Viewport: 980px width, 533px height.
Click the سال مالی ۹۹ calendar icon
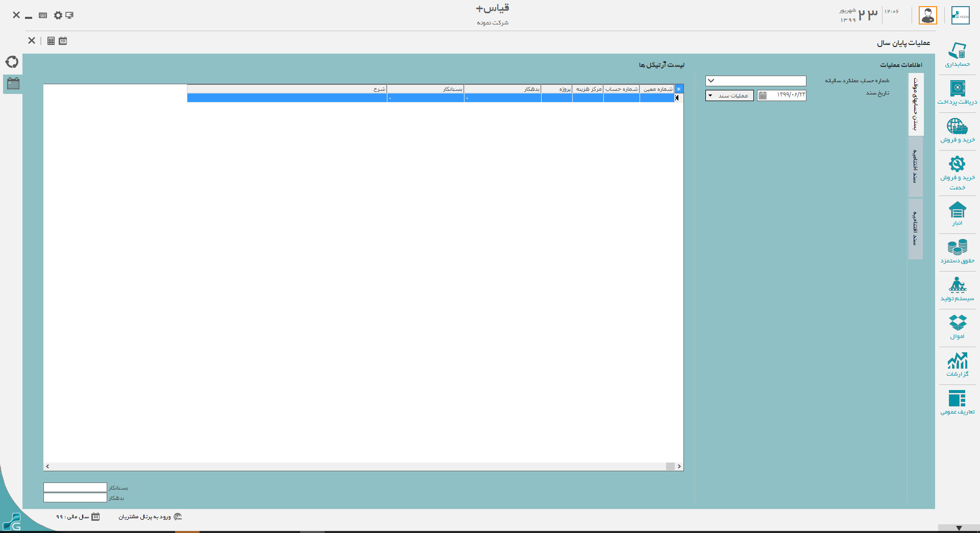(x=95, y=517)
